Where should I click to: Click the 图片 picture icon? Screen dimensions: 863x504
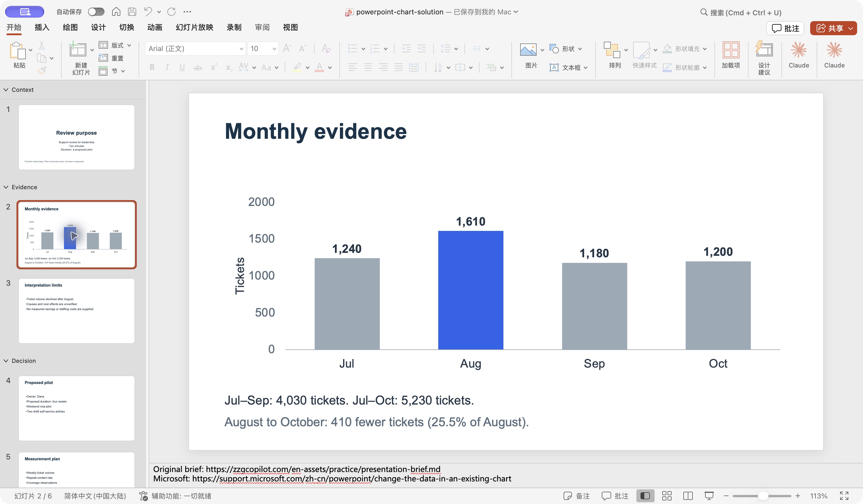pos(528,50)
